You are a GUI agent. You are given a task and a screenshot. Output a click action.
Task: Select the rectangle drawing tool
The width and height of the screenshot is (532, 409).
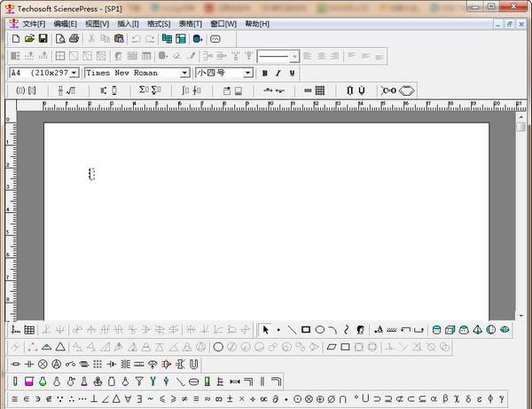pyautogui.click(x=306, y=329)
